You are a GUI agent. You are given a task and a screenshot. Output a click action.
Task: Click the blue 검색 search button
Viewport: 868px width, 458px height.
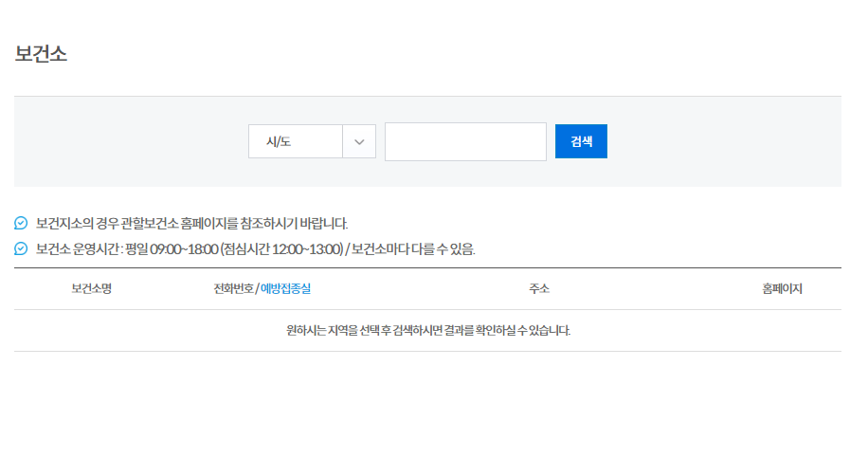(x=581, y=141)
